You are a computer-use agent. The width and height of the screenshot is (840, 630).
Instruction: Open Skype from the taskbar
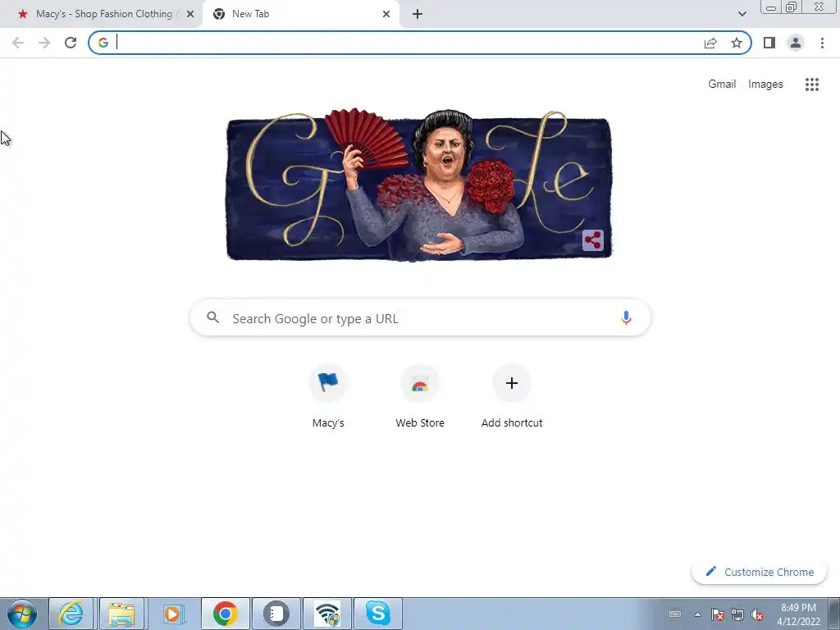click(377, 614)
